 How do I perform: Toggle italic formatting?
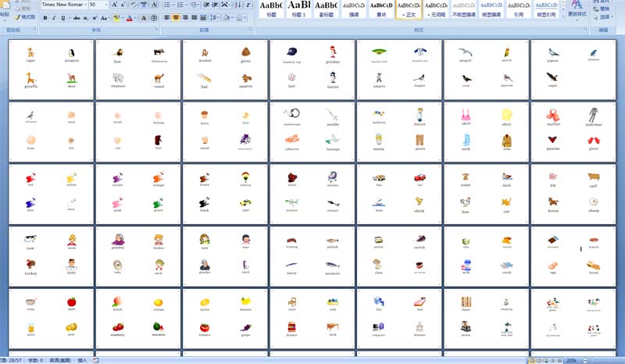(54, 18)
